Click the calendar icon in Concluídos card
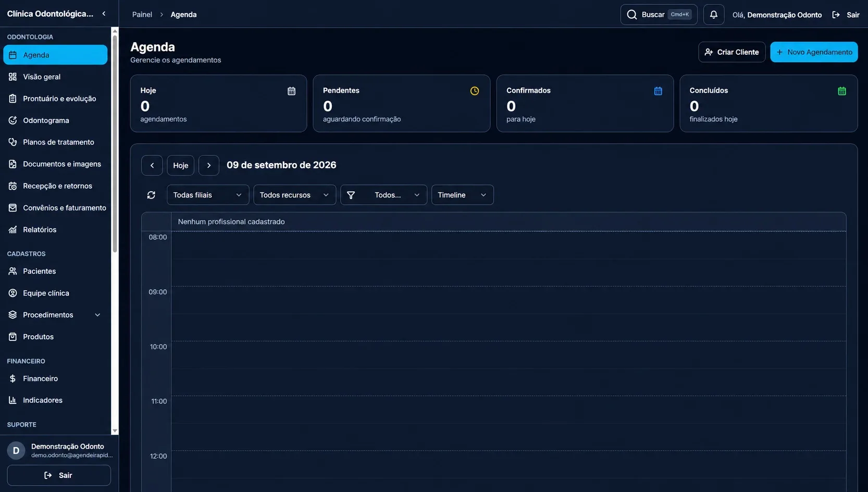 842,91
